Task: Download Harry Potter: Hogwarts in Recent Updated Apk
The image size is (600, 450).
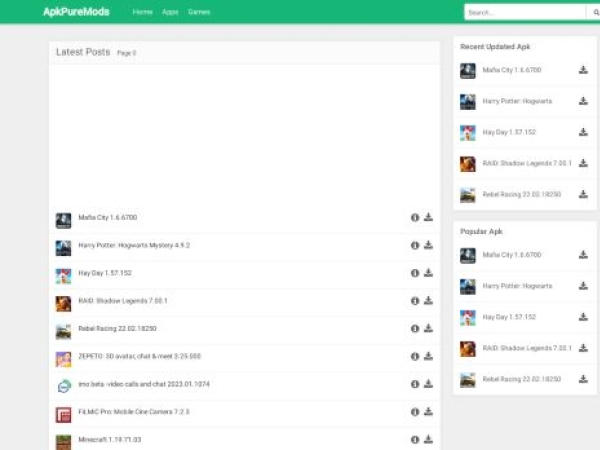Action: pyautogui.click(x=583, y=102)
